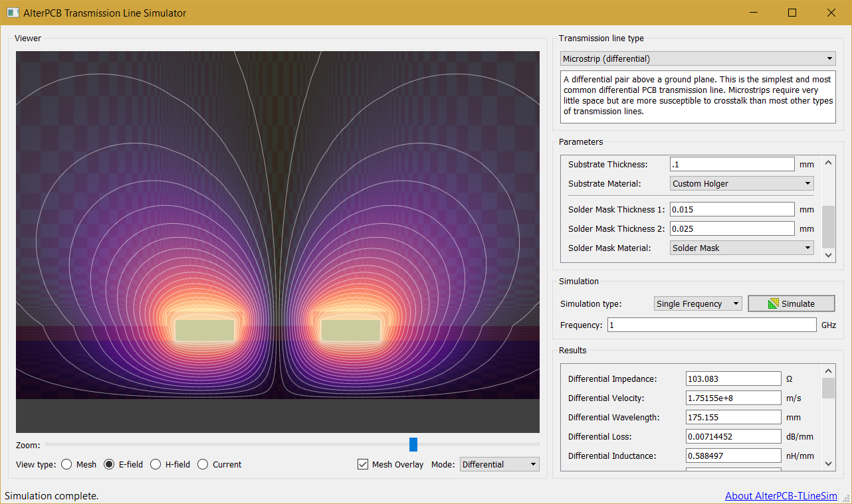This screenshot has height=504, width=852.
Task: Click the 'Differential Loss:' label
Action: click(600, 436)
